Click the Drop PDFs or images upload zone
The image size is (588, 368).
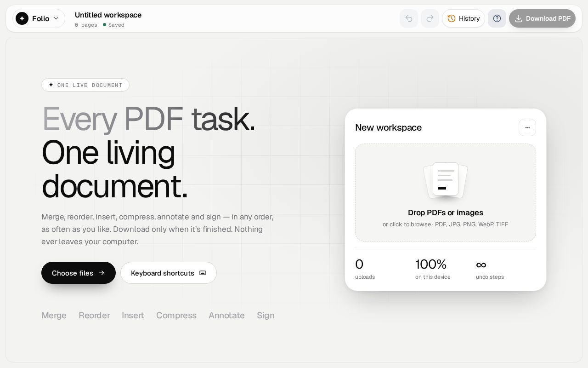446,192
